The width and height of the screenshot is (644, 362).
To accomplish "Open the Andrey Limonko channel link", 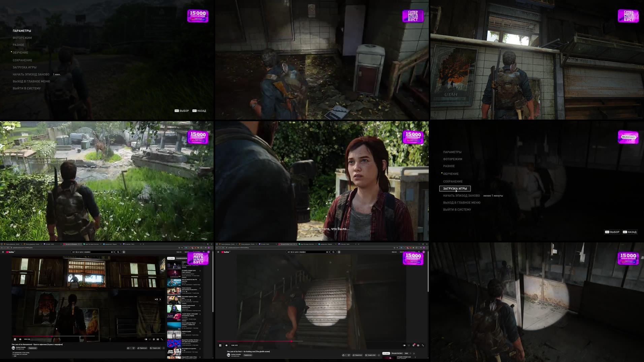I will (x=236, y=354).
